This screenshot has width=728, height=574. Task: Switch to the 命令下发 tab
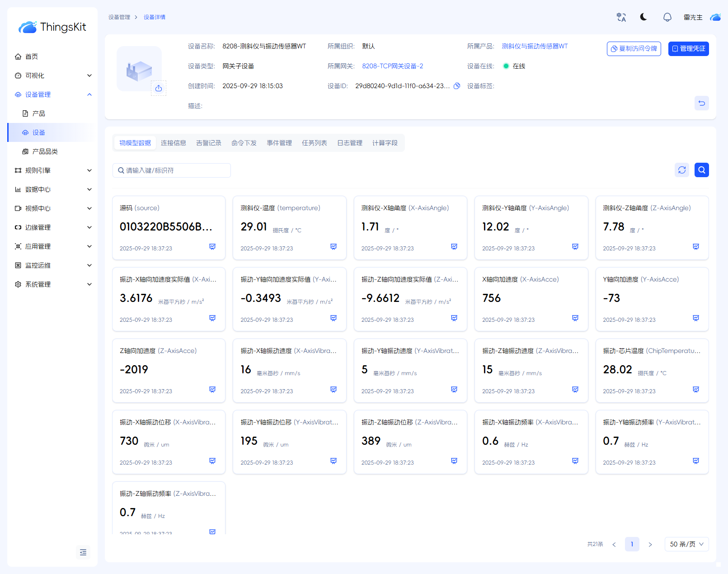coord(244,143)
